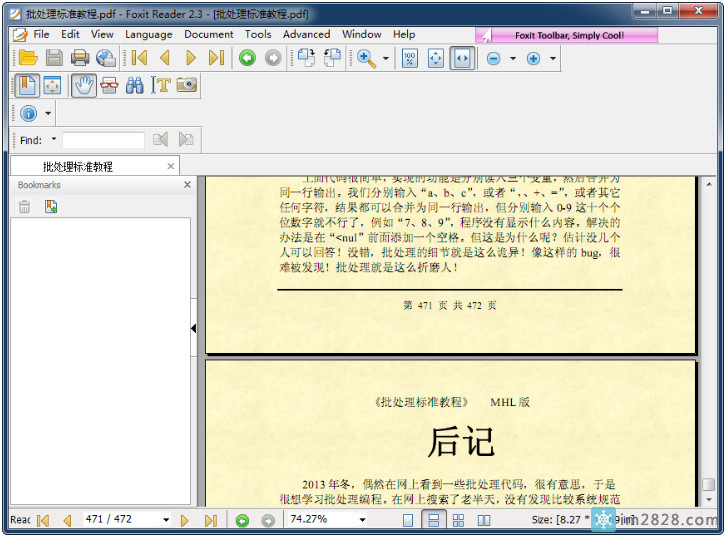
Task: Open the Advanced menu
Action: click(306, 34)
